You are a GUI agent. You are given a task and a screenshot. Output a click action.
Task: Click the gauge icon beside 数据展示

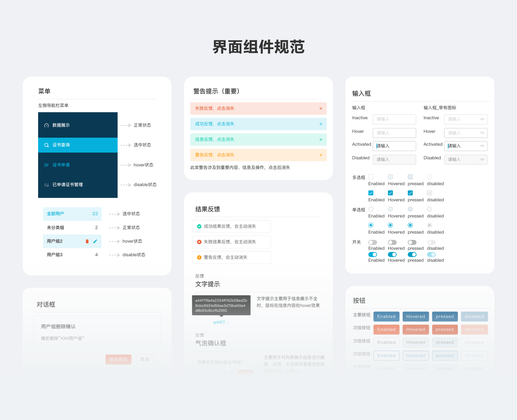pyautogui.click(x=47, y=125)
